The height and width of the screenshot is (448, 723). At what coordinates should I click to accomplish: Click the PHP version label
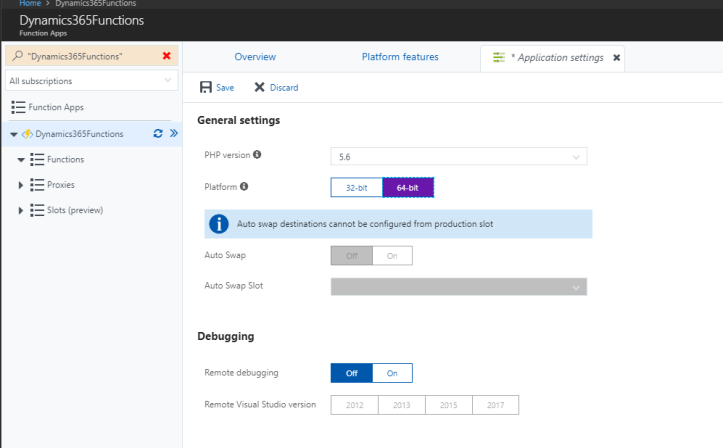(x=227, y=155)
